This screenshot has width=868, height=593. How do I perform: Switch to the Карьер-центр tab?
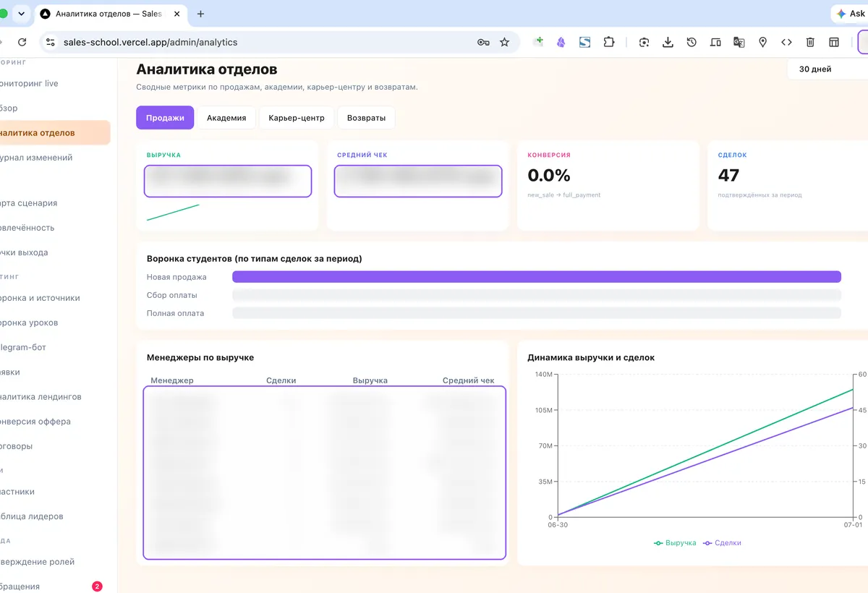point(297,118)
